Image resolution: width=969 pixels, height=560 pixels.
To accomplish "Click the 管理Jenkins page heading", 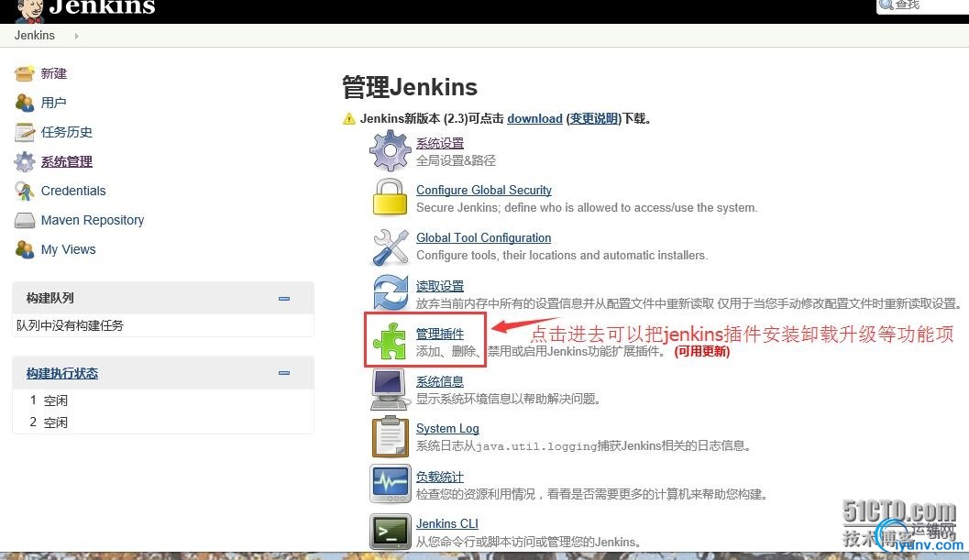I will 410,87.
